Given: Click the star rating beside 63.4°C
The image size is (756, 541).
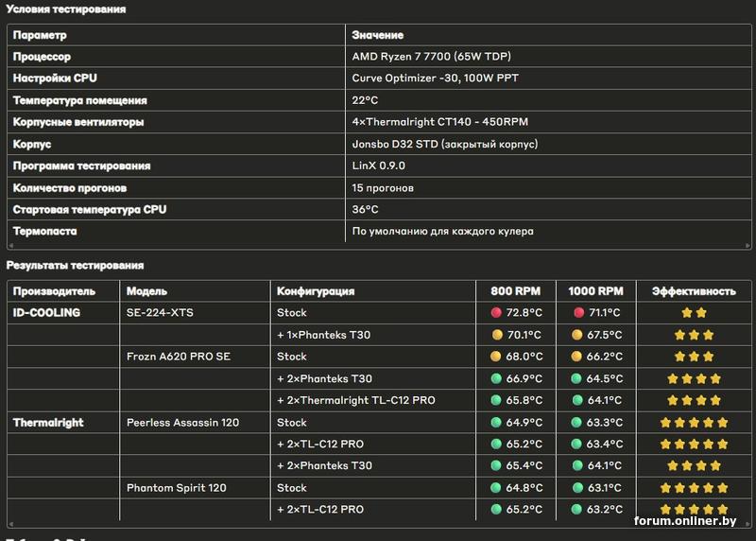Looking at the screenshot, I should click(695, 444).
